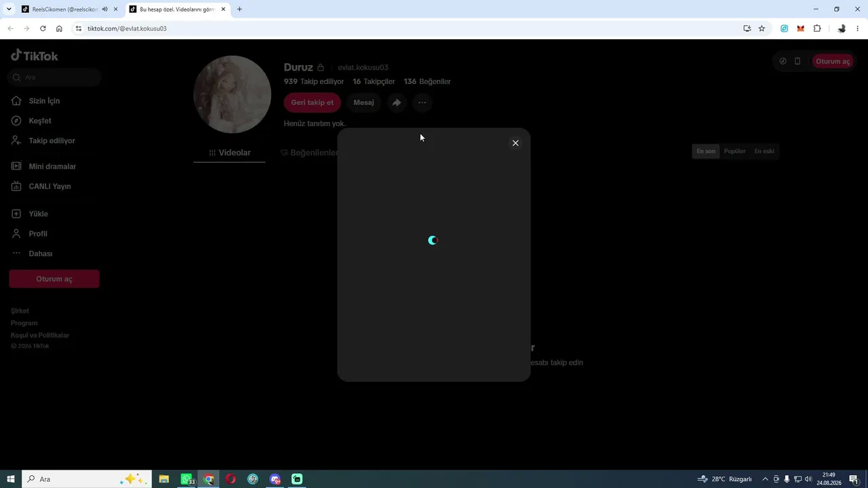Expand the Dahası menu
Viewport: 868px width, 488px height.
40,253
